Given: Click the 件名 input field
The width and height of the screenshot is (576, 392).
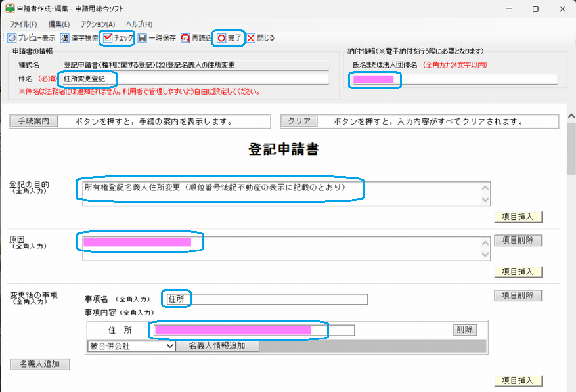Looking at the screenshot, I should [x=194, y=79].
